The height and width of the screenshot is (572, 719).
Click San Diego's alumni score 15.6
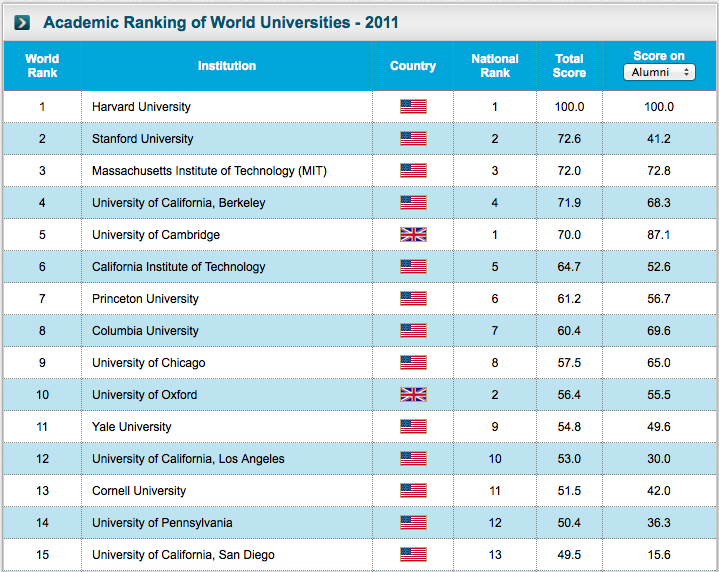click(659, 555)
